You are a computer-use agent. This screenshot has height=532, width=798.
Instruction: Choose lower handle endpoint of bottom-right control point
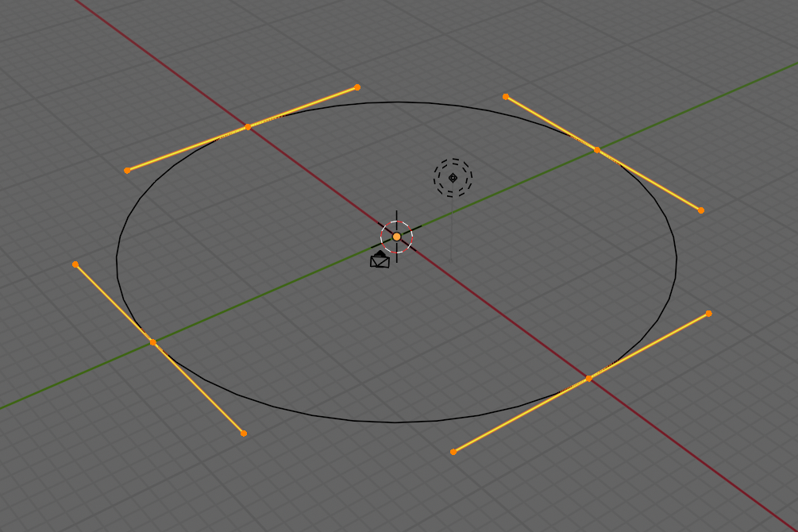tap(453, 452)
